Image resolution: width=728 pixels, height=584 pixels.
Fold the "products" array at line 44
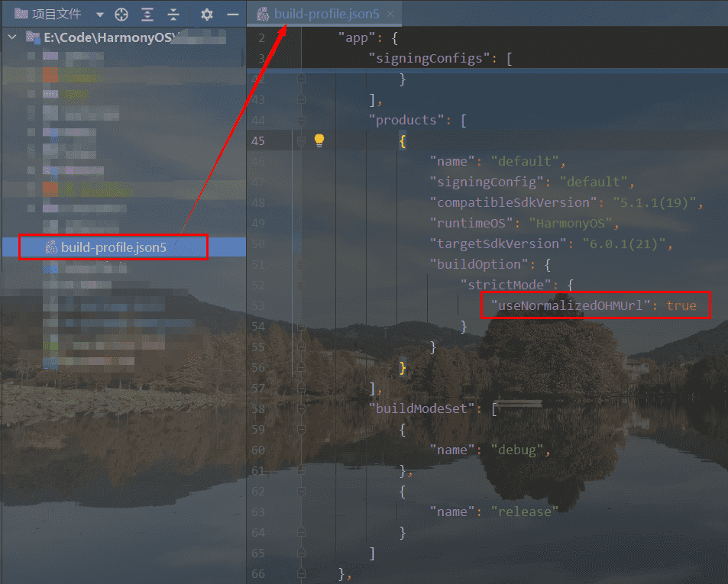click(x=301, y=120)
